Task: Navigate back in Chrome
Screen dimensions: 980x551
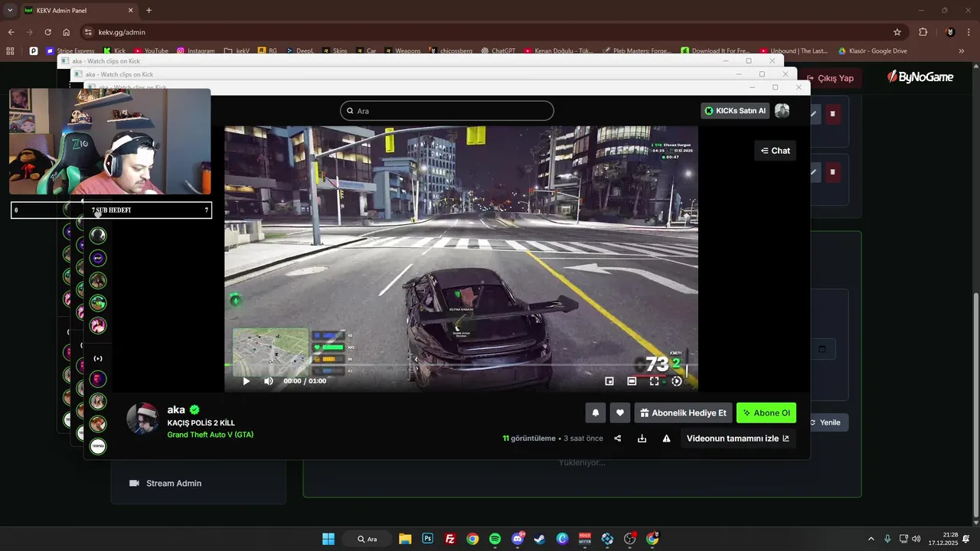Action: (11, 32)
